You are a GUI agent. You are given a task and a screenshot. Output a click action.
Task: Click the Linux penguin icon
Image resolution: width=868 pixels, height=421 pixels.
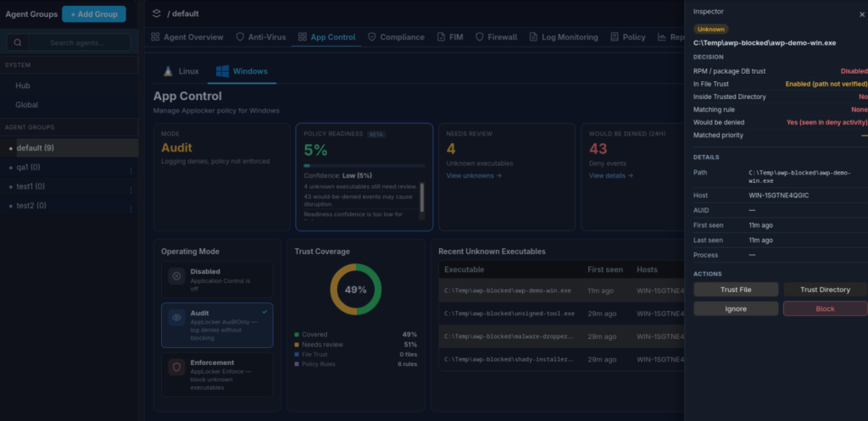coord(169,71)
